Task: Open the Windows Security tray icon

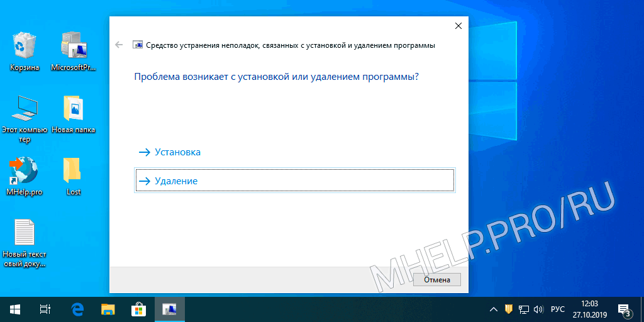Action: (x=508, y=309)
